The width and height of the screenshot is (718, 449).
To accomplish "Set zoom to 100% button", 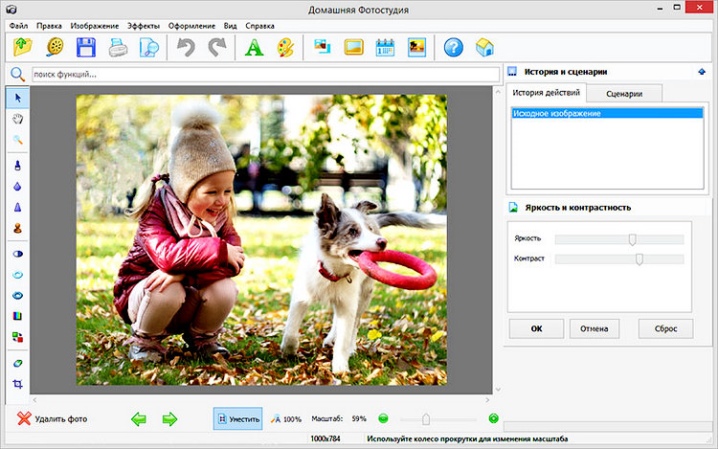I will click(x=286, y=419).
